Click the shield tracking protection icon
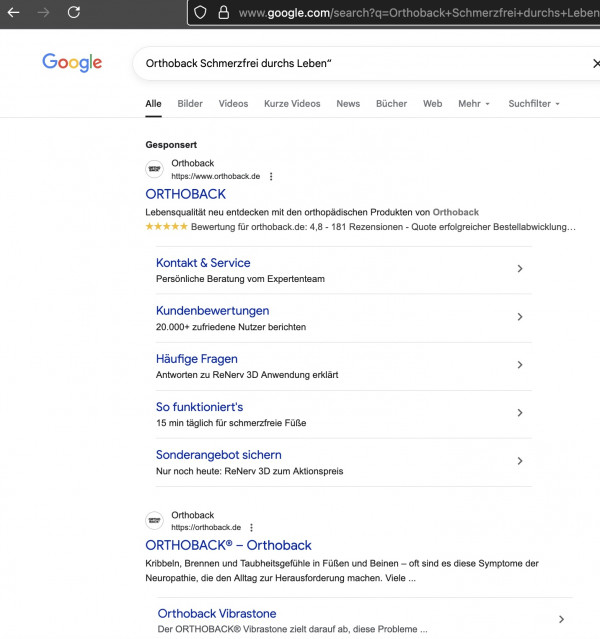The width and height of the screenshot is (600, 639). [x=200, y=13]
